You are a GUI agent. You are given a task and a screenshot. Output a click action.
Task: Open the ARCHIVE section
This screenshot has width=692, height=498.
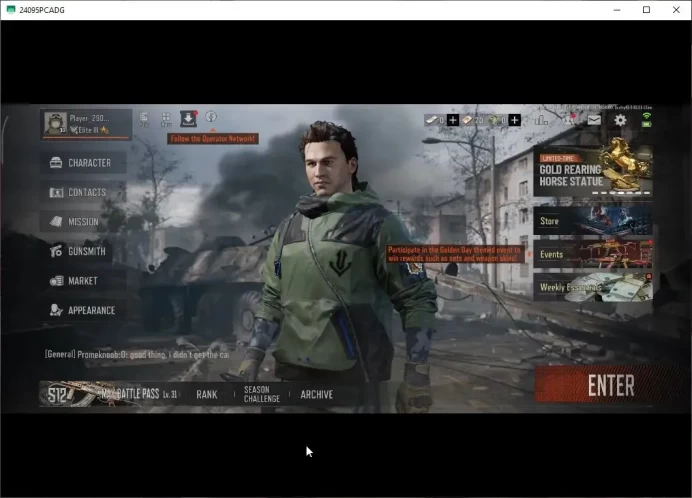pyautogui.click(x=316, y=394)
